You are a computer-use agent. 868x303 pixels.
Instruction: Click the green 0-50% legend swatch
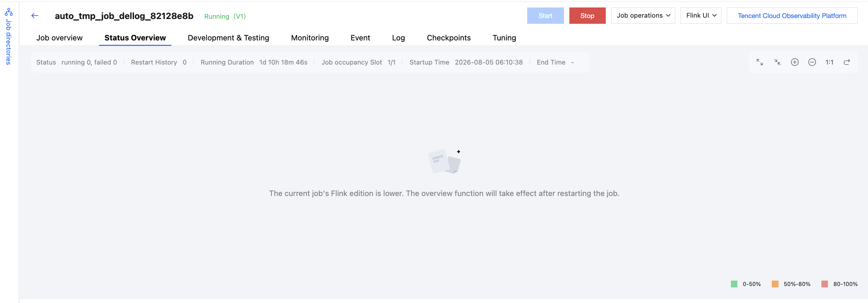point(734,284)
